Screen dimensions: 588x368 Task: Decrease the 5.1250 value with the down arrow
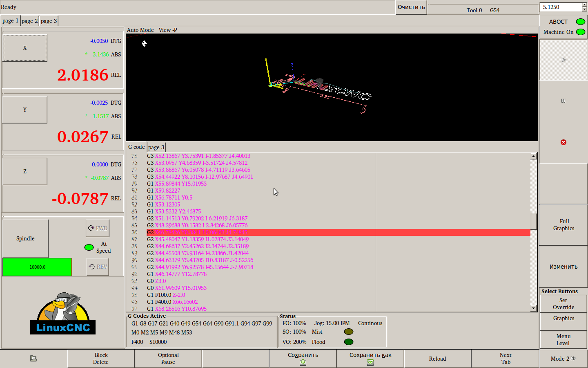[584, 9]
